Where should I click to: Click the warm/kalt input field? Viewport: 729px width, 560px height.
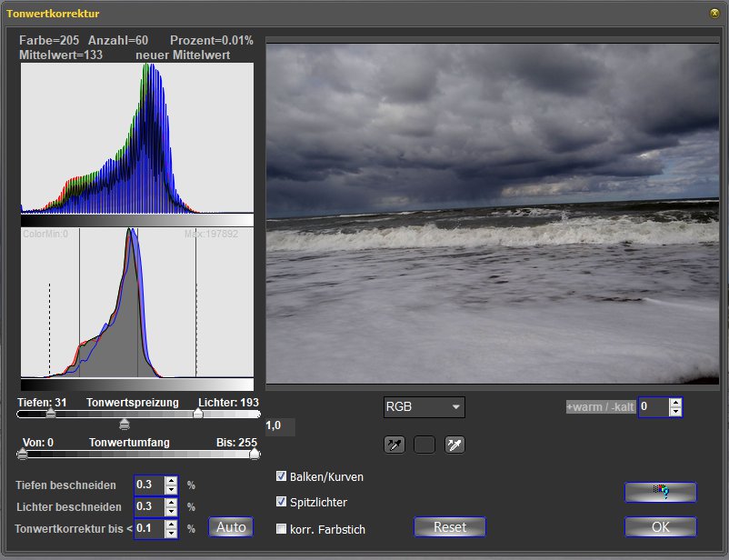(x=653, y=407)
